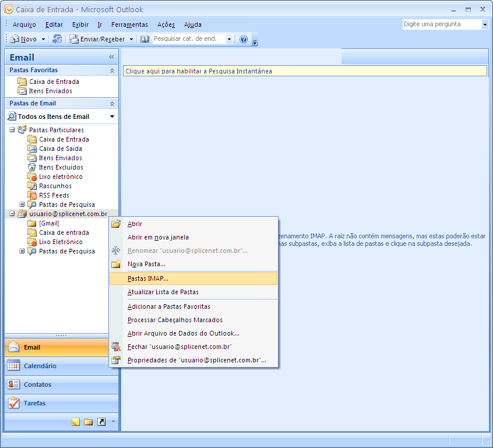Collapse the Pastas de Email section
This screenshot has width=493, height=448.
(x=112, y=104)
